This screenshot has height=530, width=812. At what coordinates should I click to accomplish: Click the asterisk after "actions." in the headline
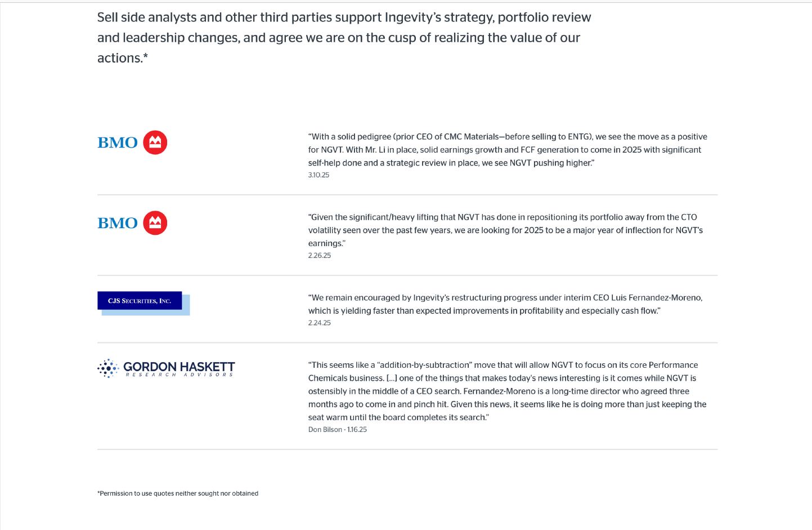pos(145,56)
